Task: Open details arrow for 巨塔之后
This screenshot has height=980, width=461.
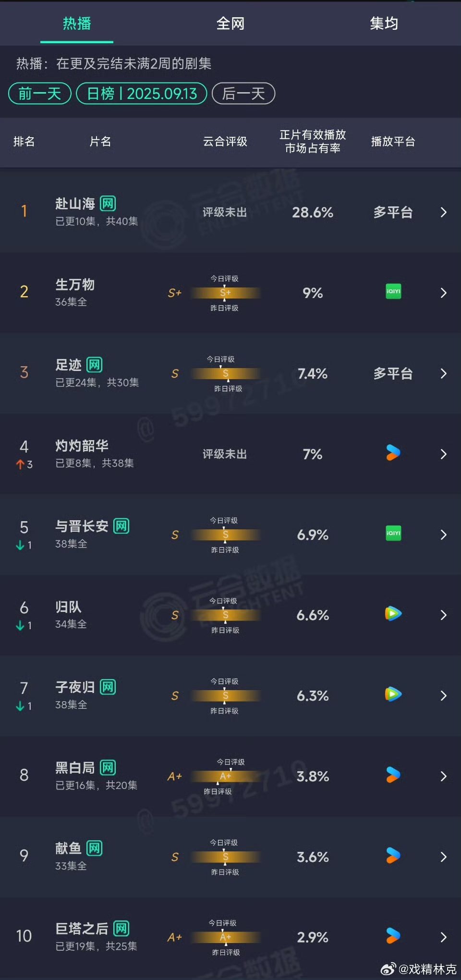Action: tap(444, 937)
